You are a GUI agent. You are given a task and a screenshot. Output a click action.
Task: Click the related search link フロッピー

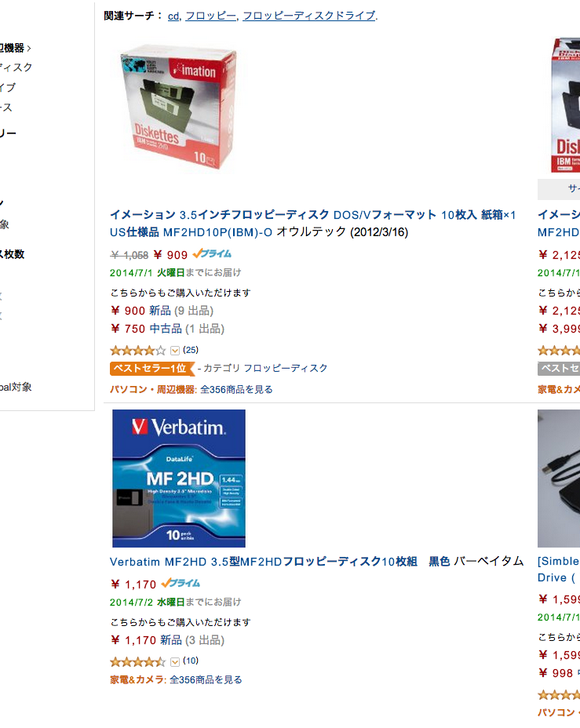point(211,16)
